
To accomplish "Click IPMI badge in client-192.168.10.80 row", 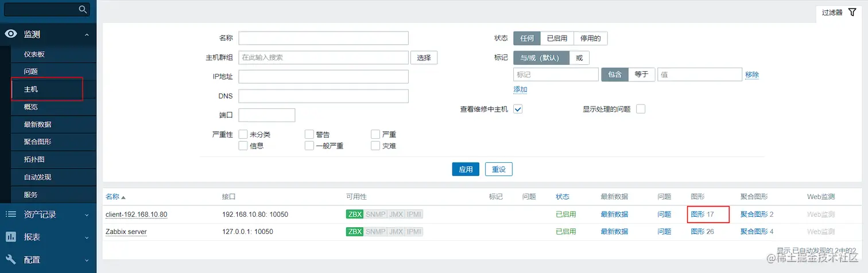I will click(x=414, y=214).
